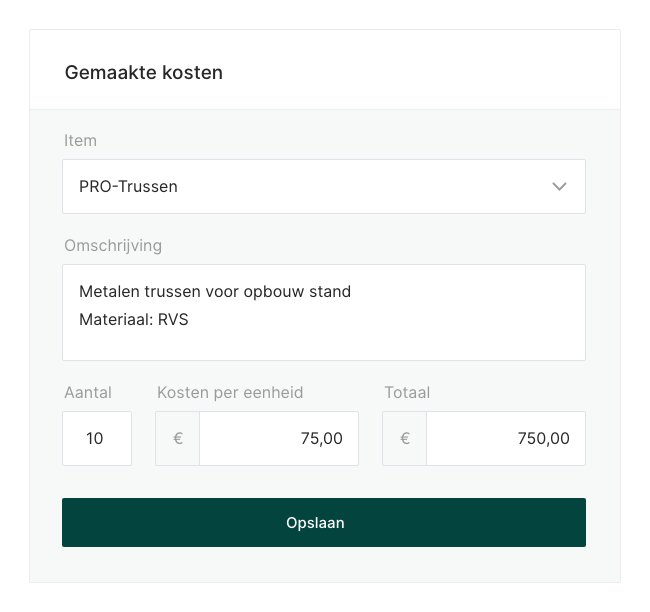The height and width of the screenshot is (612, 650).
Task: Click the Omschrijving label
Action: click(x=113, y=246)
